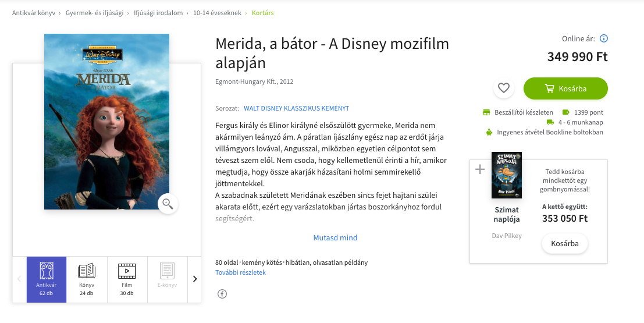Click the Facebook share icon
The width and height of the screenshot is (644, 323).
click(222, 294)
